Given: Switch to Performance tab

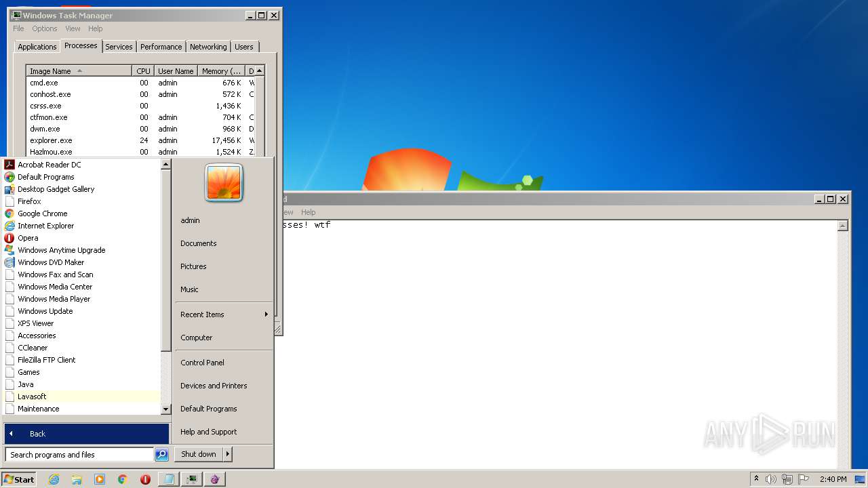Looking at the screenshot, I should [x=161, y=47].
